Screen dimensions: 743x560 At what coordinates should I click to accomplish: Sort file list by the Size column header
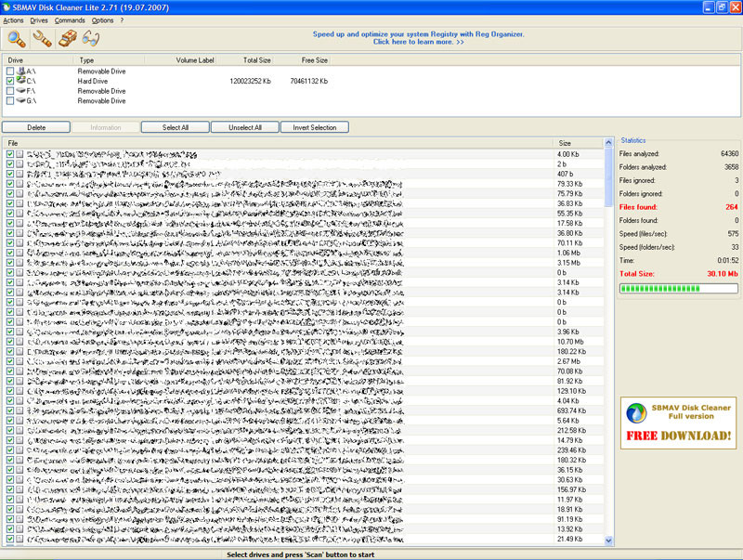coord(579,143)
